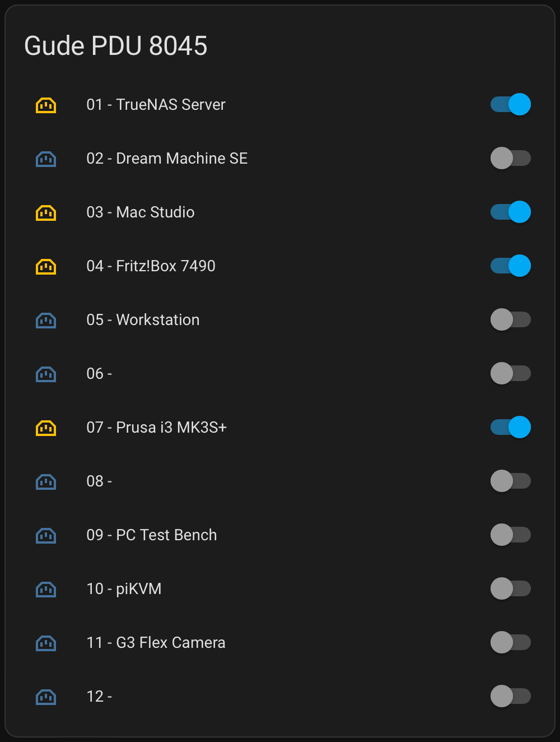Switch off the Fritz!Box 7490 toggle
This screenshot has width=560, height=742.
510,266
